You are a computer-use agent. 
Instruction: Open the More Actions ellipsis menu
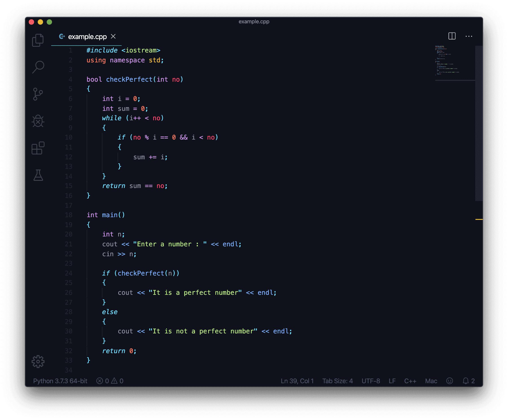(x=469, y=36)
